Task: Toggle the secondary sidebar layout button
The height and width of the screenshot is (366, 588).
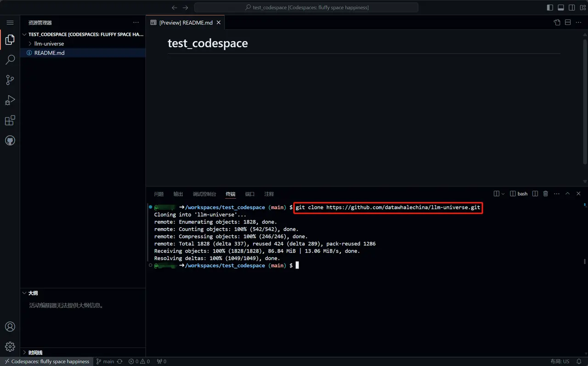Action: coord(572,7)
